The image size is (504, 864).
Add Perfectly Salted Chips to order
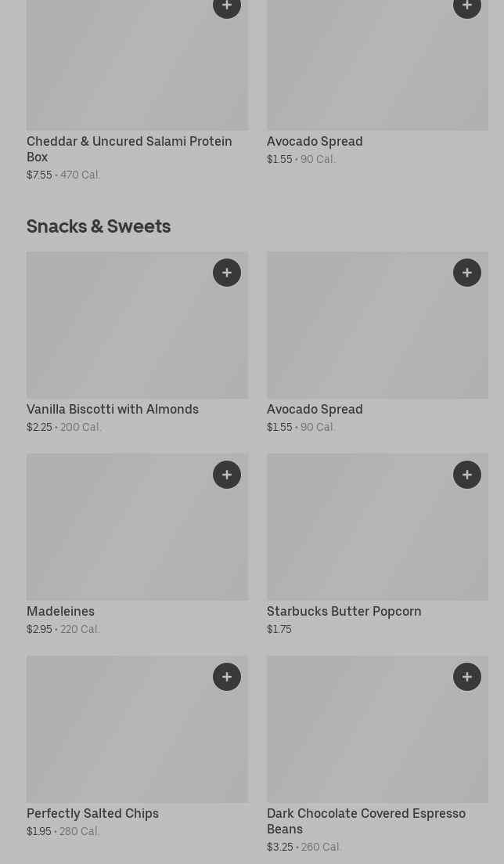227,677
